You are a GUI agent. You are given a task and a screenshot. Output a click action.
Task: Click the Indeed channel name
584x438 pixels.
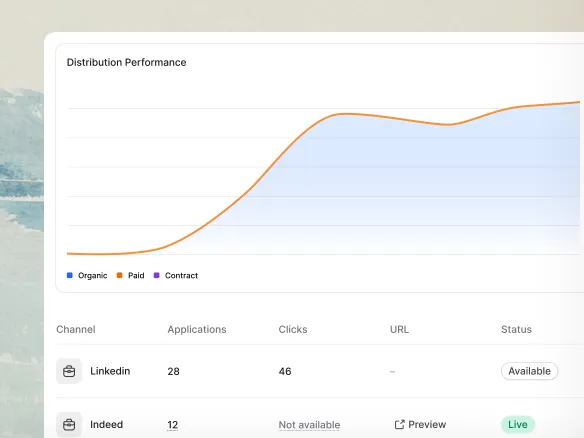click(x=107, y=424)
